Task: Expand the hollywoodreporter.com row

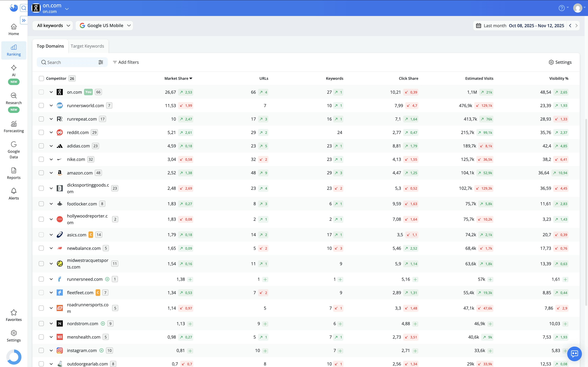Action: [x=51, y=219]
